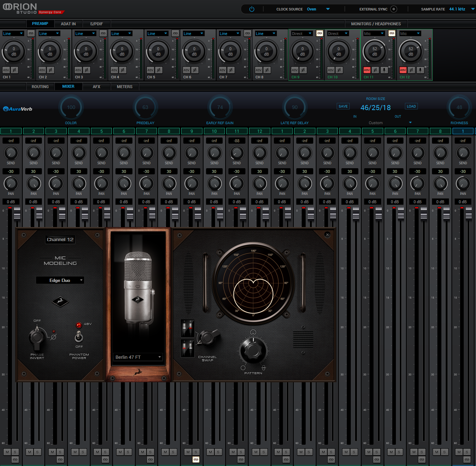Close the Mic Modeling panel
The image size is (476, 466).
coord(327,235)
